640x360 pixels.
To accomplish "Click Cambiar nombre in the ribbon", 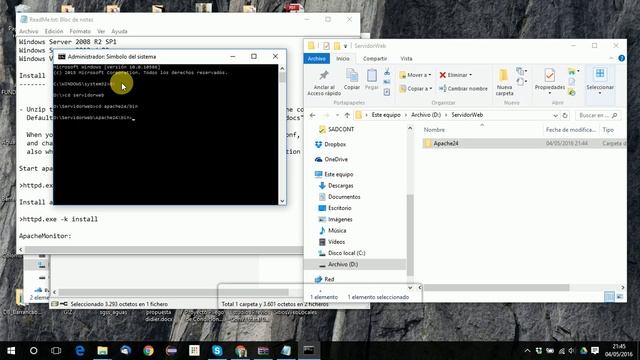I will point(463,89).
